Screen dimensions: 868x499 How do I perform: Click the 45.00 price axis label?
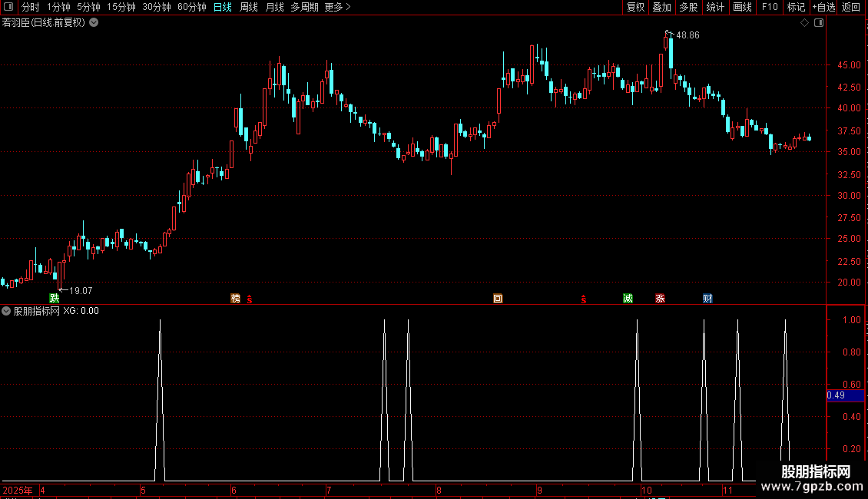pyautogui.click(x=849, y=65)
